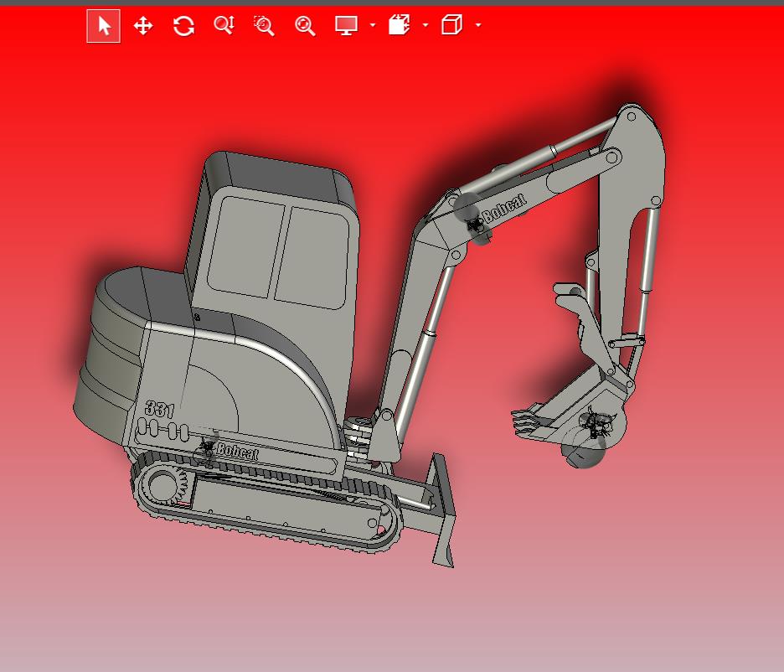Activate the pan move tool
This screenshot has height=672, width=784.
tap(143, 25)
